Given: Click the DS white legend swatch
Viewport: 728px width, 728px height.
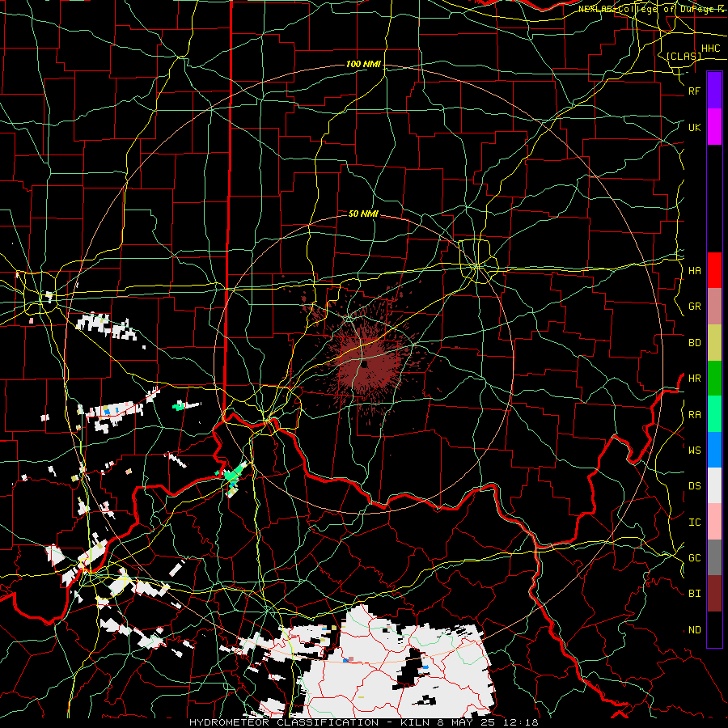Looking at the screenshot, I should [x=714, y=485].
